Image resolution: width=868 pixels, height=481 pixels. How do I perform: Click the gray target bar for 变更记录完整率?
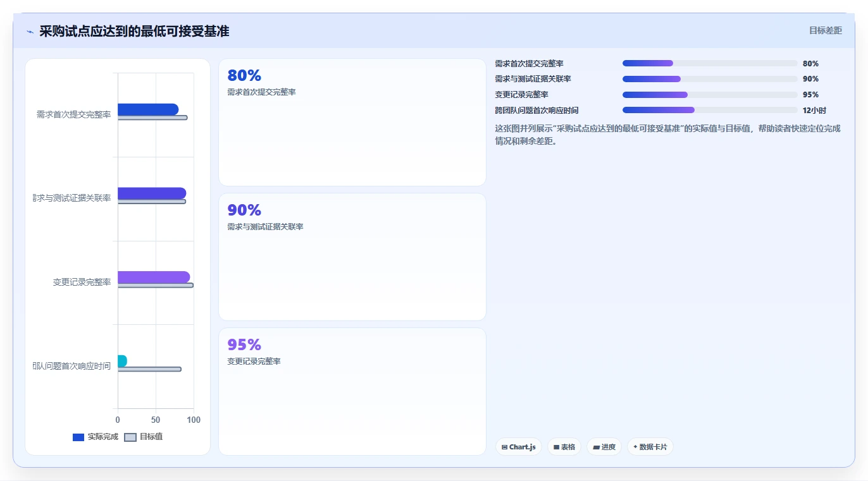click(156, 285)
